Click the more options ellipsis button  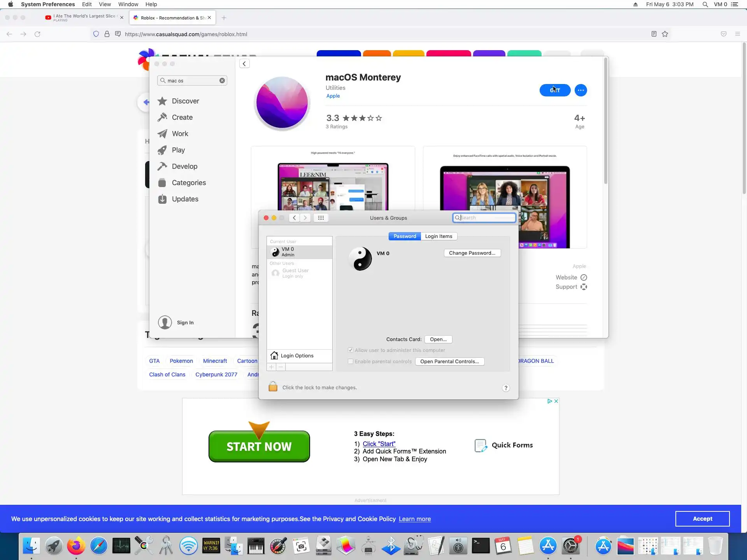[x=580, y=90]
